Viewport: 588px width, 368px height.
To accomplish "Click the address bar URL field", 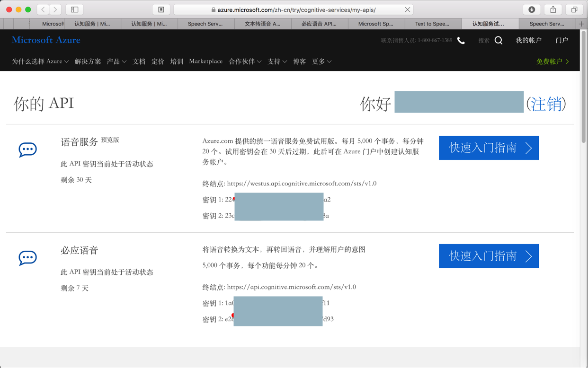I will coord(294,9).
